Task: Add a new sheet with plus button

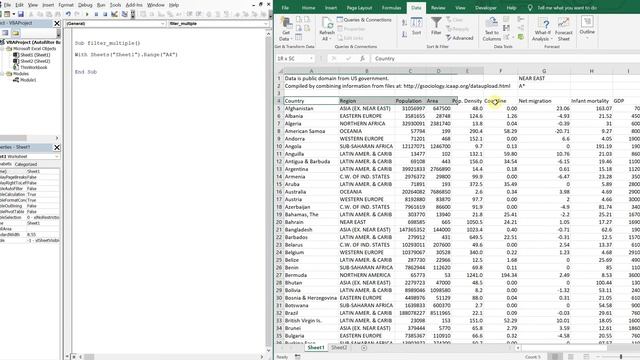Action: pos(364,348)
